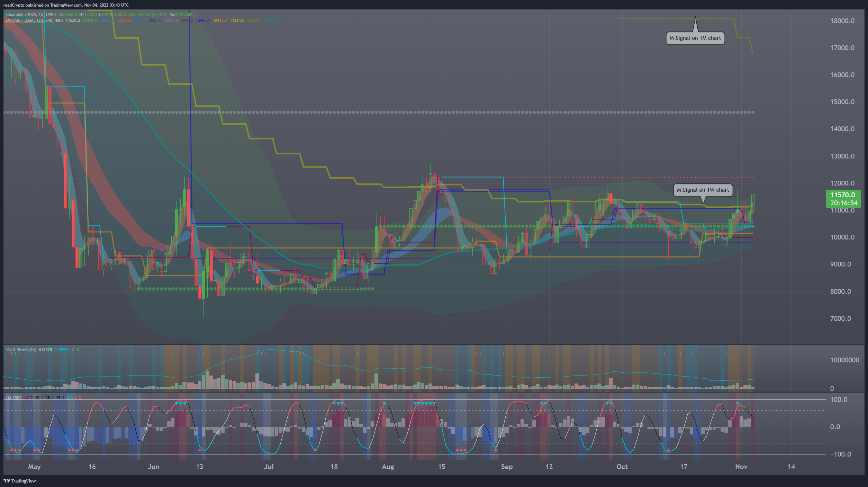Select the Vol & Trend (26) indicator legend
The height and width of the screenshot is (487, 868).
pyautogui.click(x=21, y=350)
